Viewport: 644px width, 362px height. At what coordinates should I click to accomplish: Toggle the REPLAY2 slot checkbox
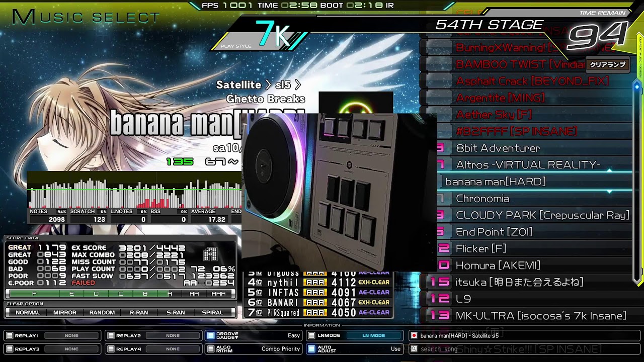pyautogui.click(x=110, y=335)
